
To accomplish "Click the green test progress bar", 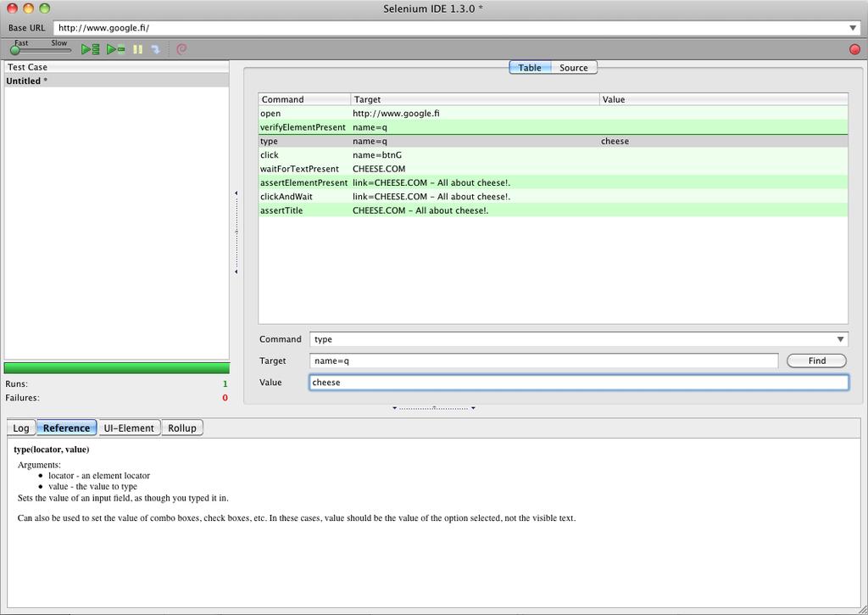I will coord(117,368).
